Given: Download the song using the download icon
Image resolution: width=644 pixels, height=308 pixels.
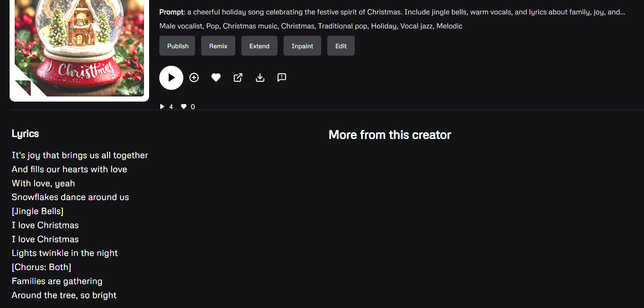Looking at the screenshot, I should coord(260,78).
